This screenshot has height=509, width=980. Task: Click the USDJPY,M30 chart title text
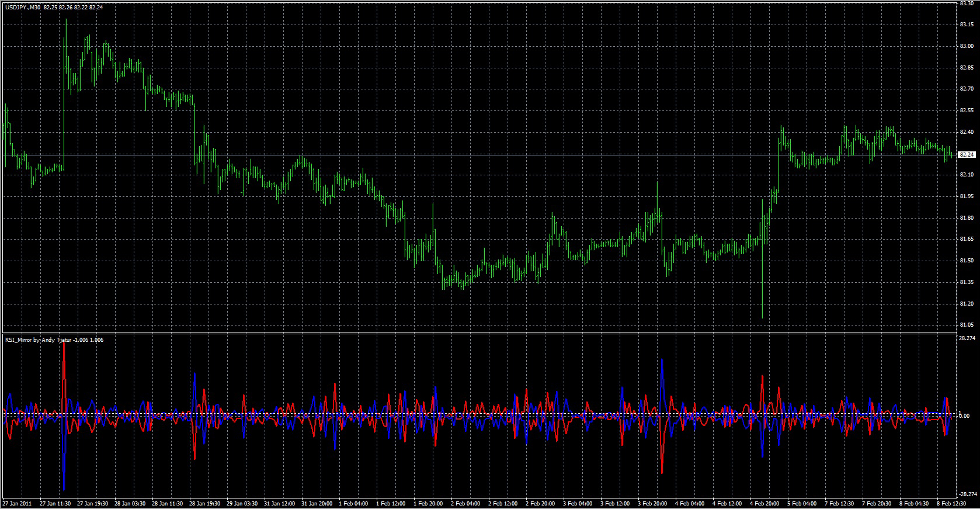pos(23,8)
